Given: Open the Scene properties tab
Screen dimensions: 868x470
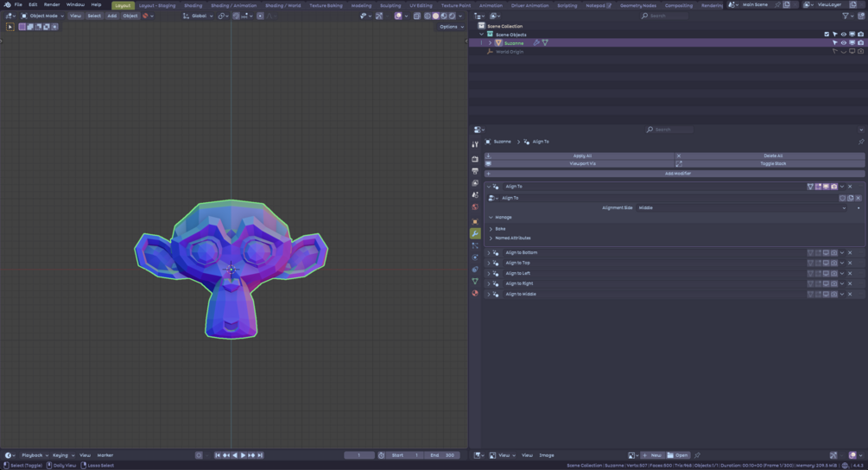Looking at the screenshot, I should [x=475, y=195].
